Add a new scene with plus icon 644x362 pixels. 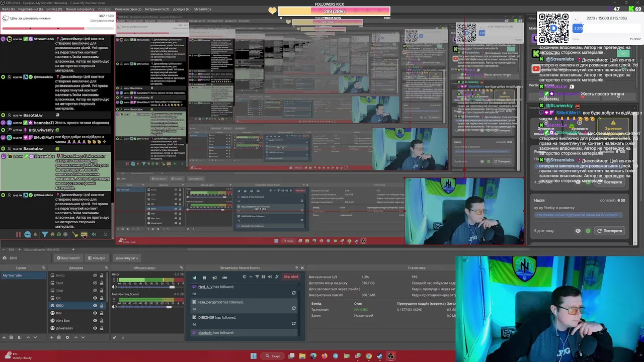tap(4, 337)
